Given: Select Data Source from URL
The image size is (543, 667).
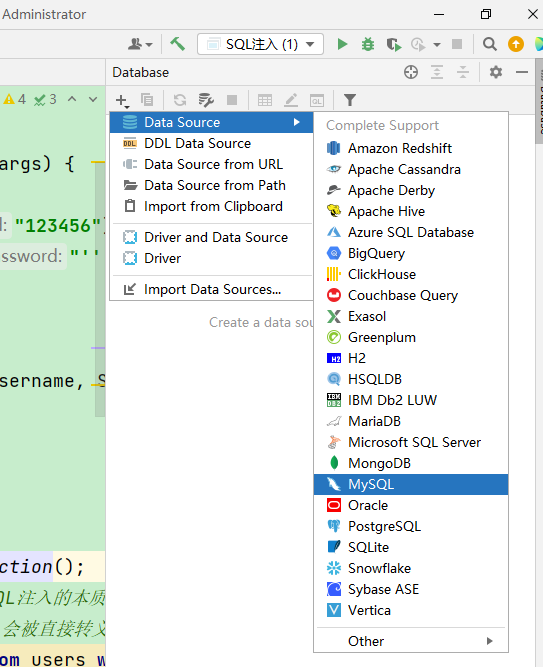Looking at the screenshot, I should pos(211,164).
